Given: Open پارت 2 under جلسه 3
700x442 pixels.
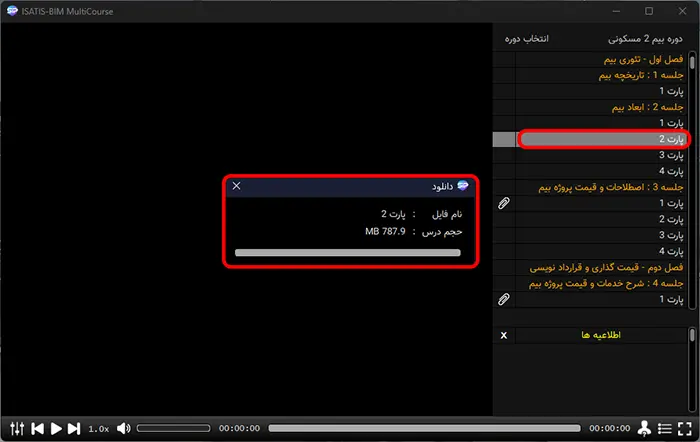Looking at the screenshot, I should 600,220.
